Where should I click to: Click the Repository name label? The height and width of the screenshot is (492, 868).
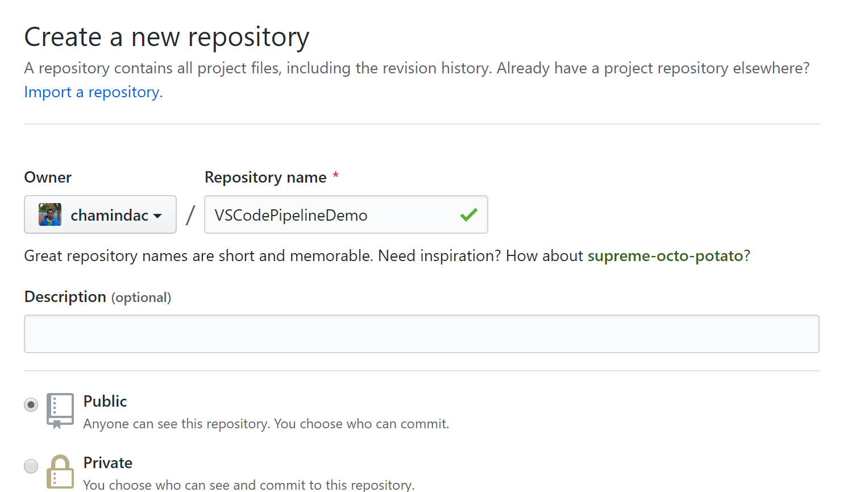click(x=265, y=177)
